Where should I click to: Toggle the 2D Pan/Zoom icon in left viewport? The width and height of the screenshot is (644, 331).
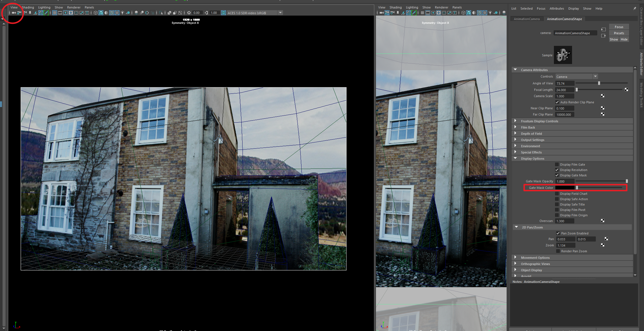click(41, 13)
